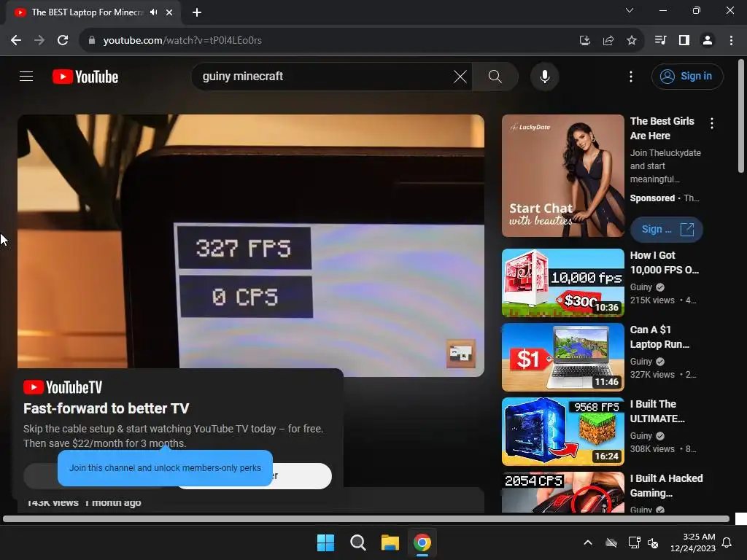Image resolution: width=747 pixels, height=560 pixels.
Task: Open the network tray icon
Action: [634, 542]
